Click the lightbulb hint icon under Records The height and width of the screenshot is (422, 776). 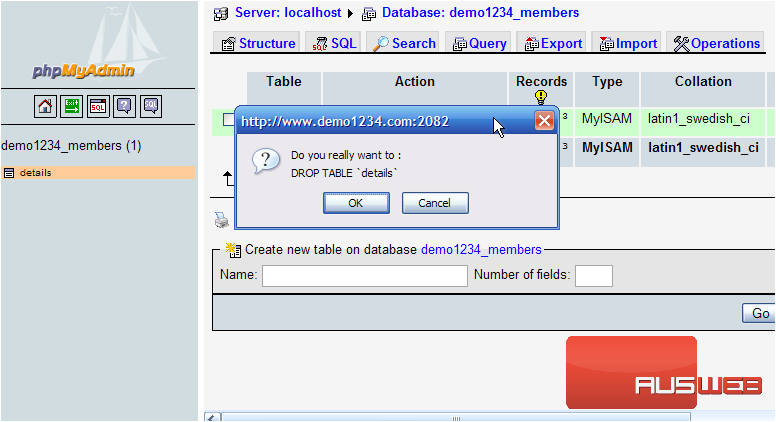click(x=541, y=98)
